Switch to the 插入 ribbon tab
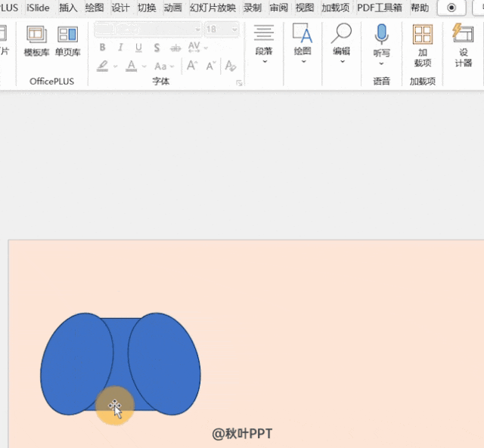This screenshot has height=448, width=484. (x=68, y=8)
